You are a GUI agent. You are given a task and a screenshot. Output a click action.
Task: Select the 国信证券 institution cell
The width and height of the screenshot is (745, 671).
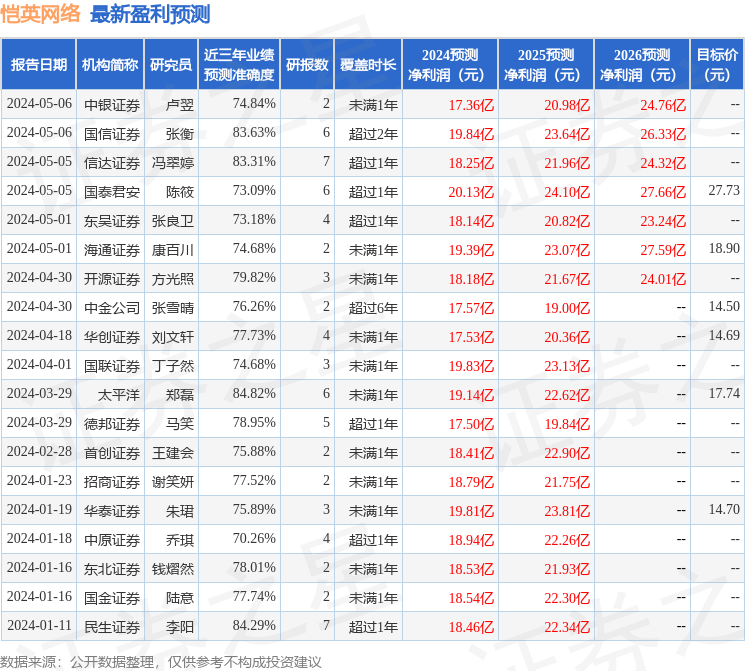[112, 134]
